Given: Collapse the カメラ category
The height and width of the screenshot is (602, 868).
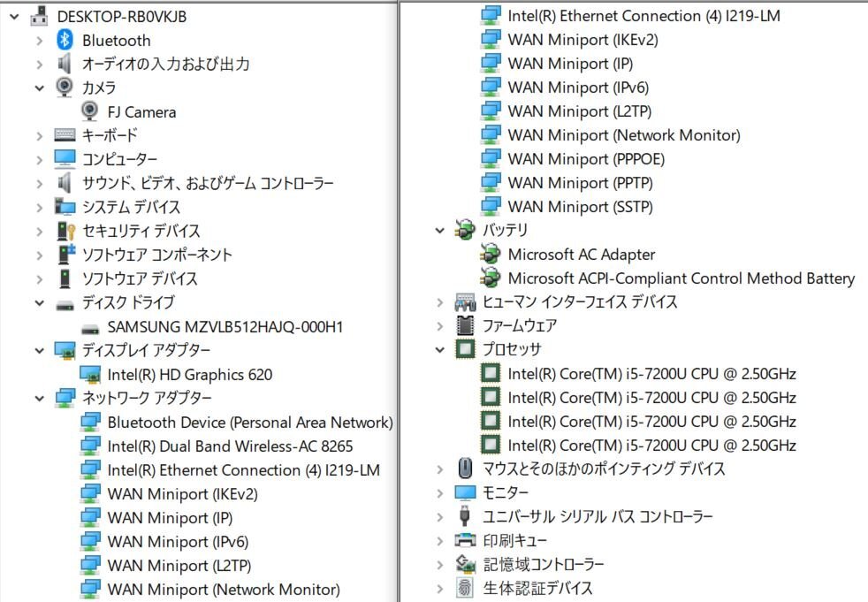Looking at the screenshot, I should point(40,88).
